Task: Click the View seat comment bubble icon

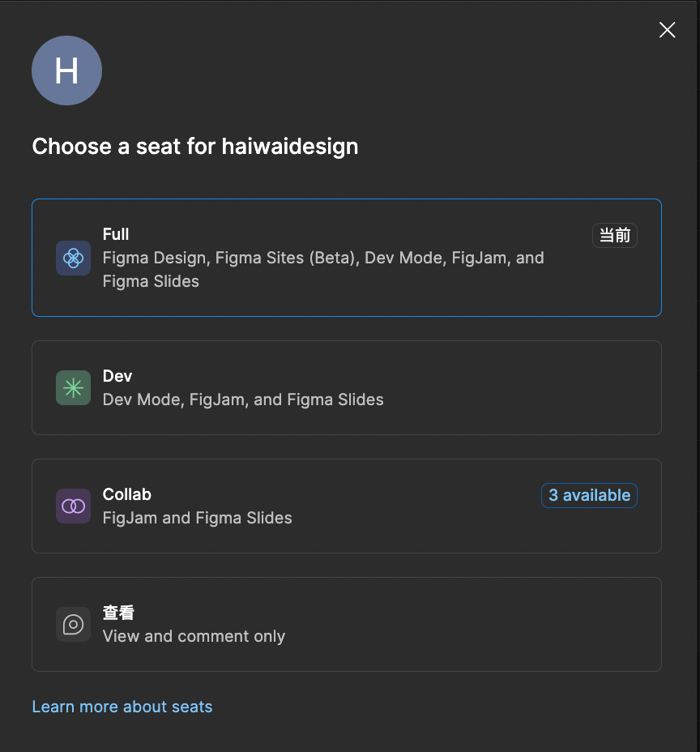Action: 74,625
